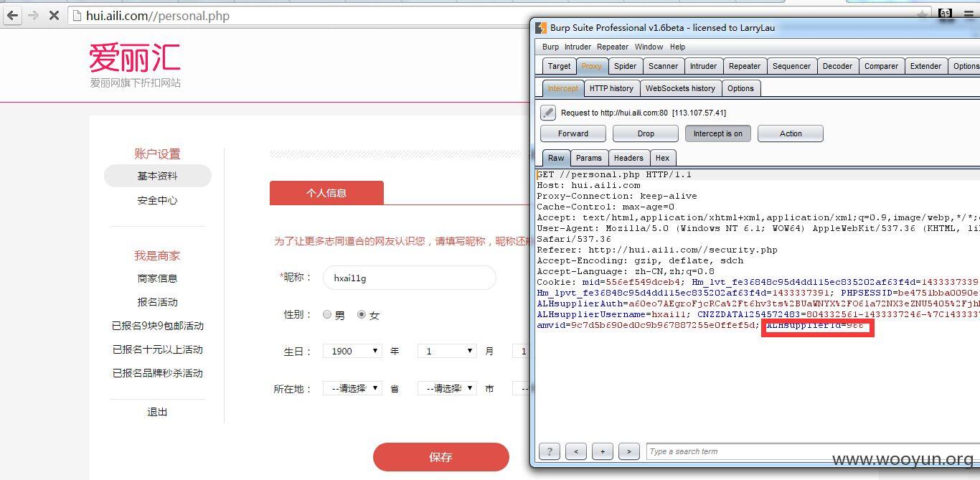Toggle the 'Intercept is on' button

[717, 133]
